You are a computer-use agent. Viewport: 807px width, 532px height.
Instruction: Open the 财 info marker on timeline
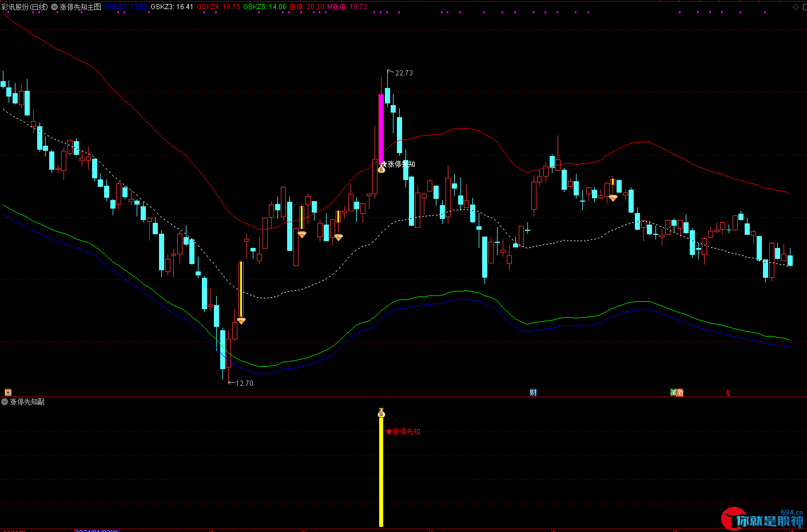coord(533,393)
